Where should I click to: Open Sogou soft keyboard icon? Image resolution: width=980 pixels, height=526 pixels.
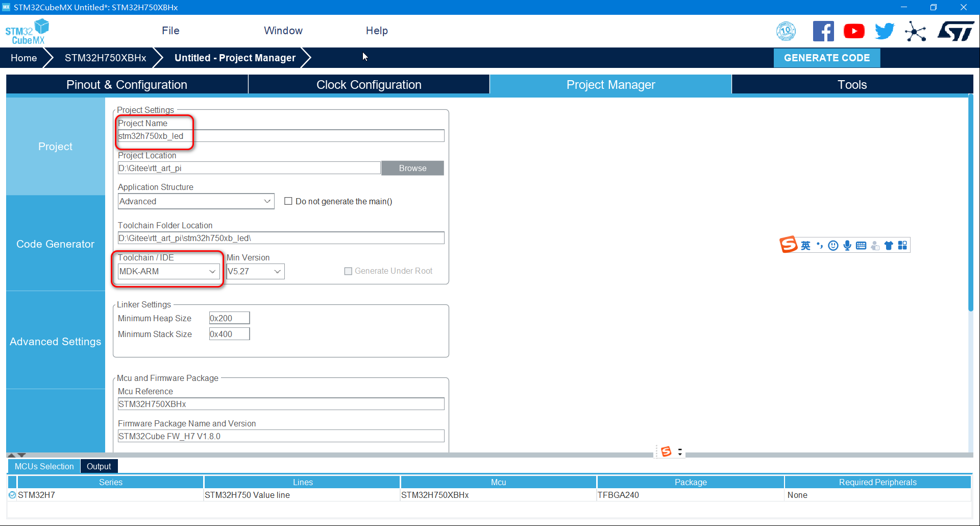pyautogui.click(x=861, y=246)
